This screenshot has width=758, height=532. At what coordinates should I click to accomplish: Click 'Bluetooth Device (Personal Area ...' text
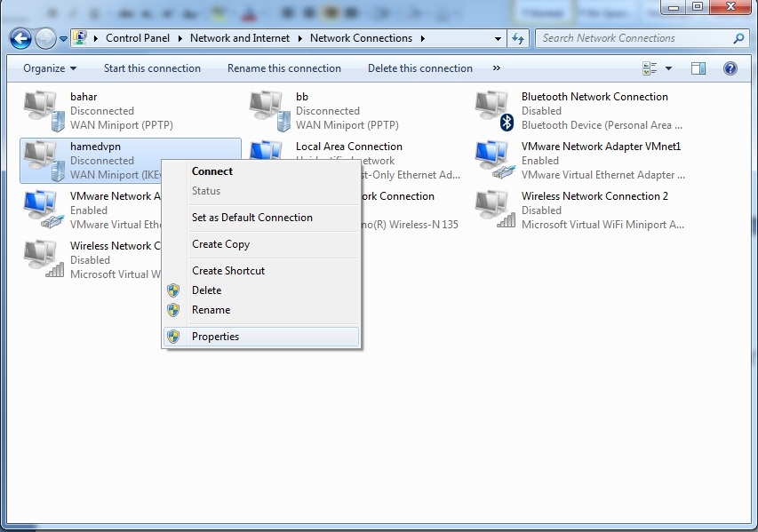tap(602, 125)
